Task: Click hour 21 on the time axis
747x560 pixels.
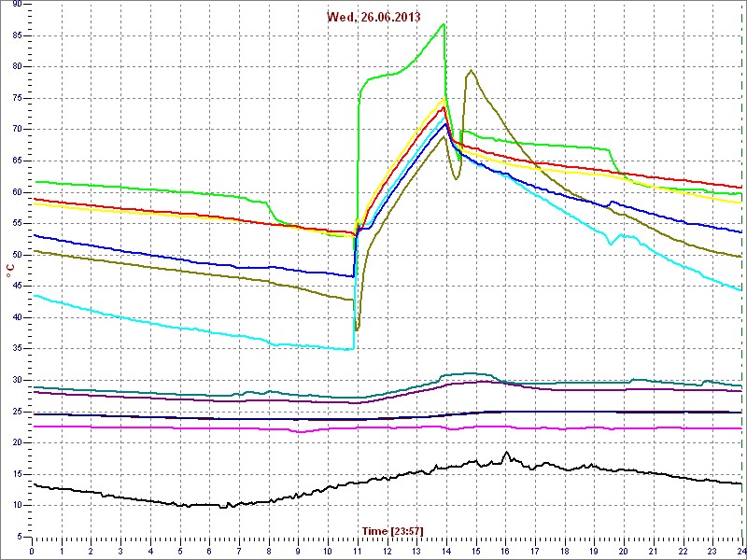Action: pos(652,552)
